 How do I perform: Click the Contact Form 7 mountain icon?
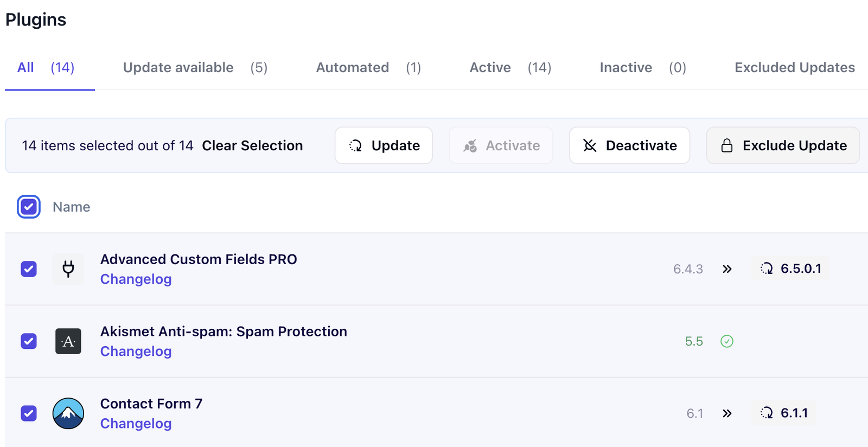click(68, 413)
